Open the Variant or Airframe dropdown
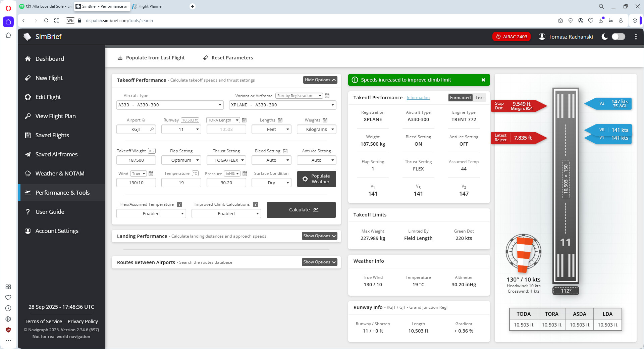Viewport: 644px width, 349px height. (x=282, y=105)
